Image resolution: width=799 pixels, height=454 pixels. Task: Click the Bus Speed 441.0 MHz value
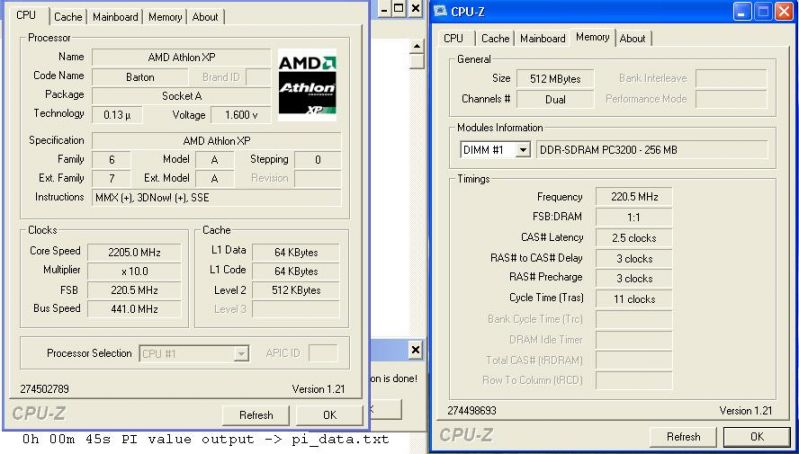pyautogui.click(x=135, y=309)
